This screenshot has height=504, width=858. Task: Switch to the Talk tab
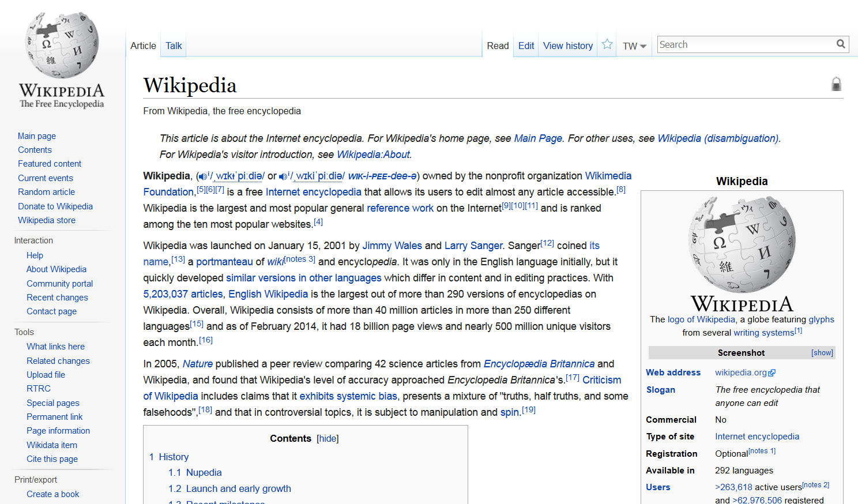[174, 46]
